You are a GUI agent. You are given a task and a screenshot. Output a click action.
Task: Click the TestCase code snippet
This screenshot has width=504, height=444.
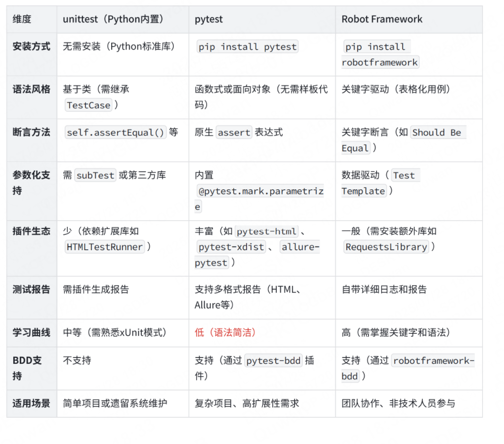tap(88, 105)
